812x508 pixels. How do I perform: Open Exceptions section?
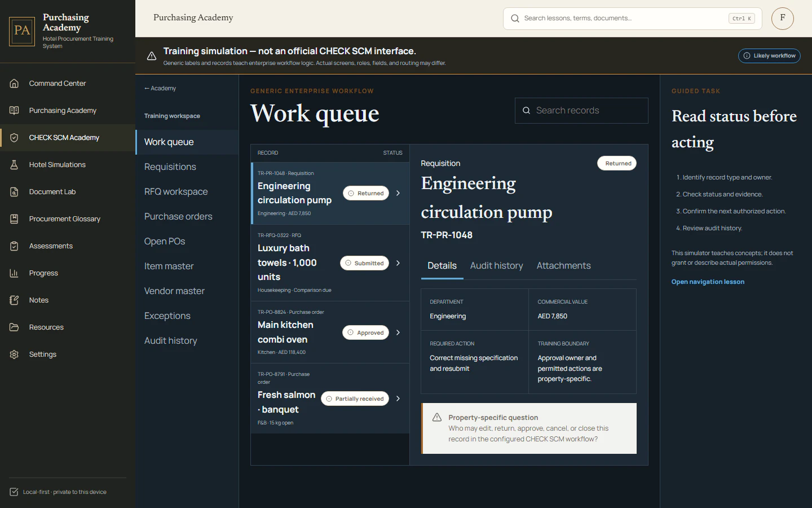187,316
